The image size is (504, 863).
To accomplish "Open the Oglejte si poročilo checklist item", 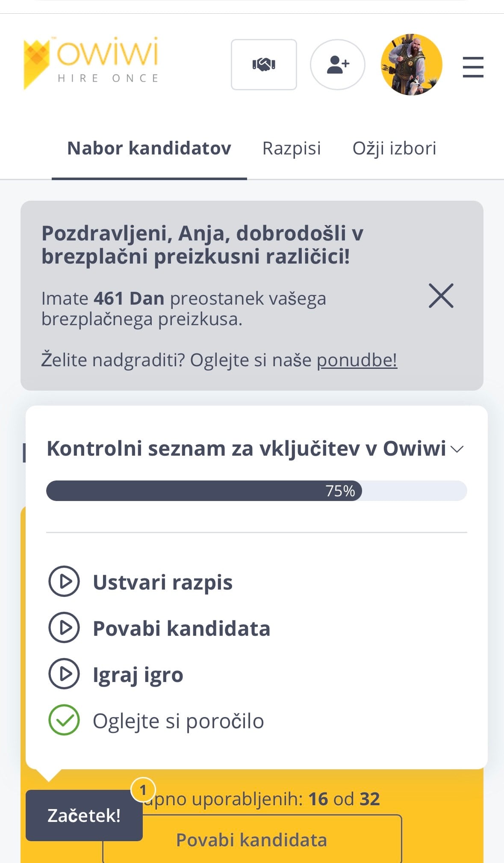I will pos(178,721).
